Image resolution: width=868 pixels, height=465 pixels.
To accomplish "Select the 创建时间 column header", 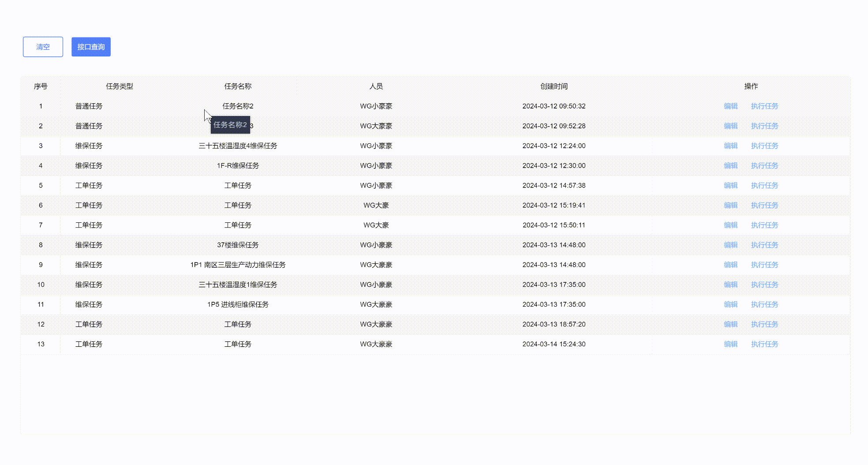I will [x=553, y=86].
